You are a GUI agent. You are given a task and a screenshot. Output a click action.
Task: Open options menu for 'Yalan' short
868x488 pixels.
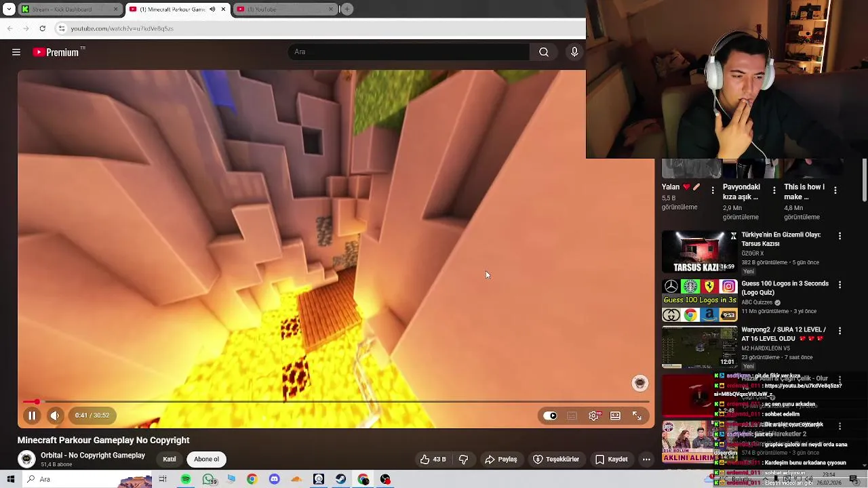pyautogui.click(x=713, y=190)
